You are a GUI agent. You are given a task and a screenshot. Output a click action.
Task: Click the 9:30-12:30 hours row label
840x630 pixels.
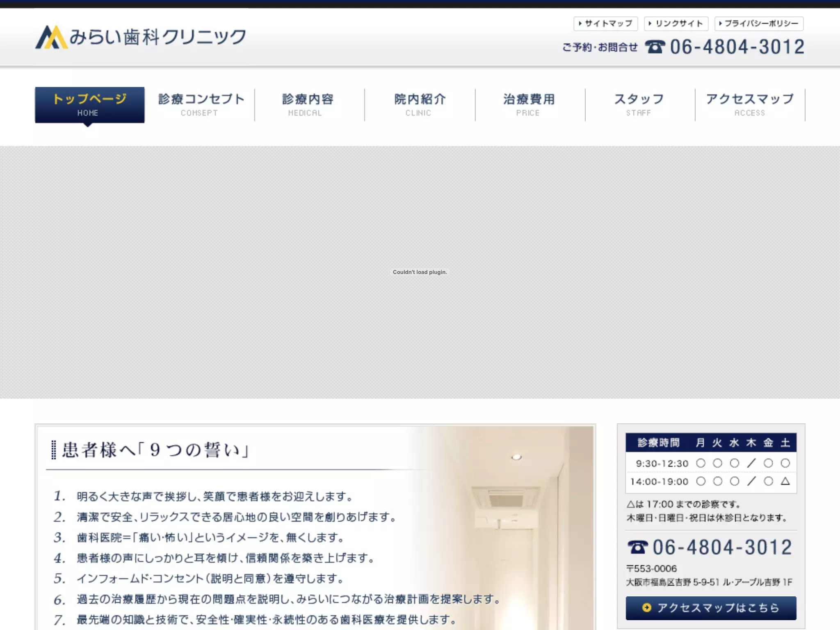pos(662,463)
